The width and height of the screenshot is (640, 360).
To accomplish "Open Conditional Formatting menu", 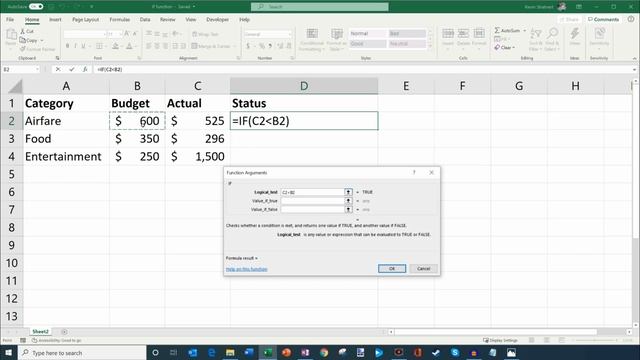I will click(312, 40).
